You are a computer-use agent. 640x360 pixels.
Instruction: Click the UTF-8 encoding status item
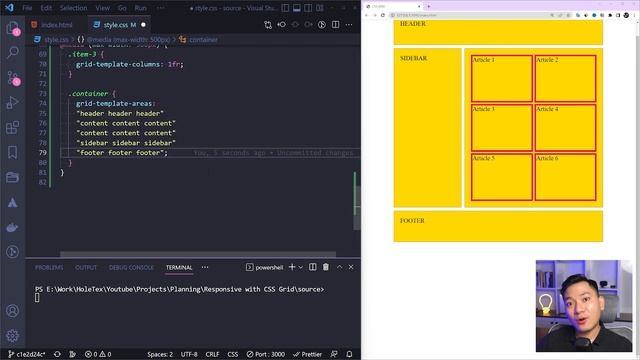(x=189, y=354)
